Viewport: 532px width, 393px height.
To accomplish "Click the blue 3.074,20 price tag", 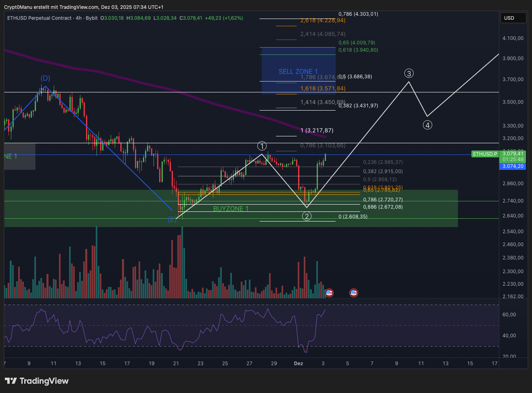I will pos(513,166).
